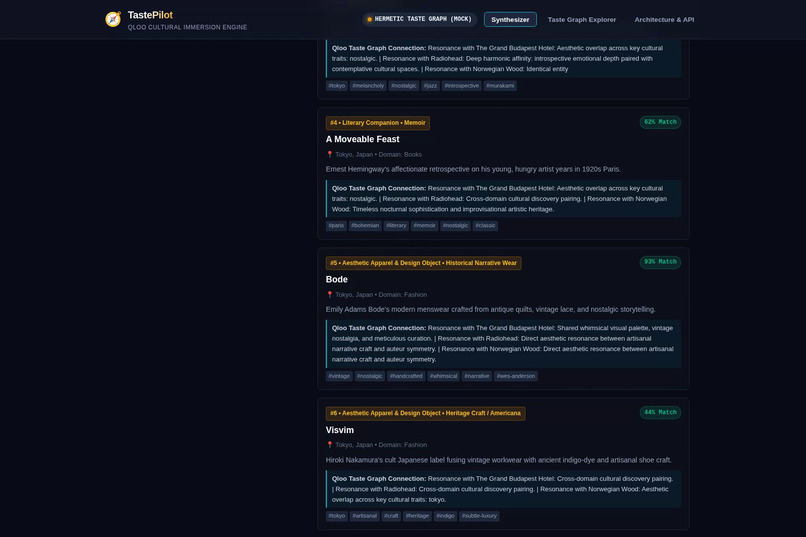Click the Hermetic Taste Graph (Mock) status badge
The height and width of the screenshot is (537, 806).
point(419,19)
